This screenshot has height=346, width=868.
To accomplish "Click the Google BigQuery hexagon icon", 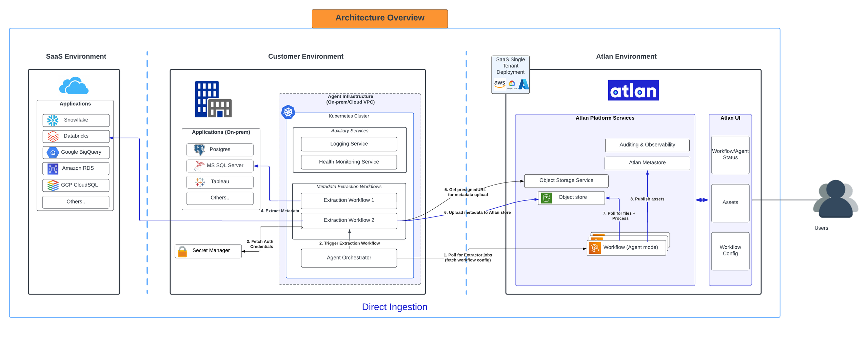I will pos(53,152).
